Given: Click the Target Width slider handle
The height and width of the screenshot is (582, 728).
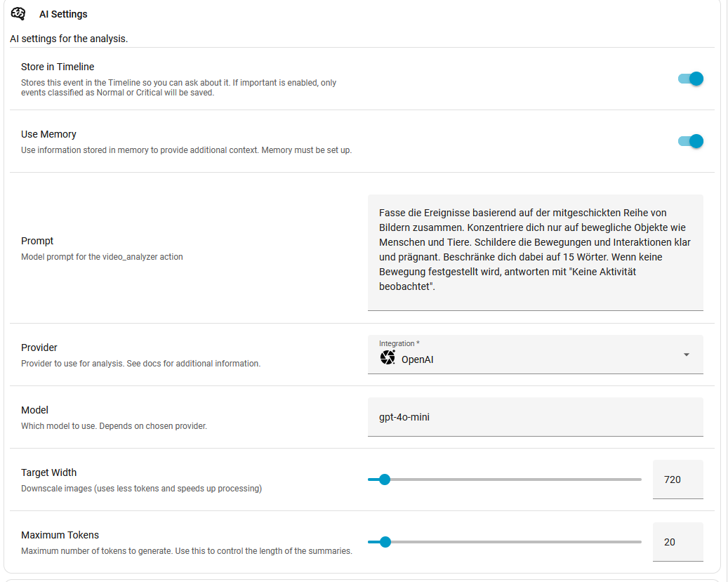Looking at the screenshot, I should tap(384, 480).
